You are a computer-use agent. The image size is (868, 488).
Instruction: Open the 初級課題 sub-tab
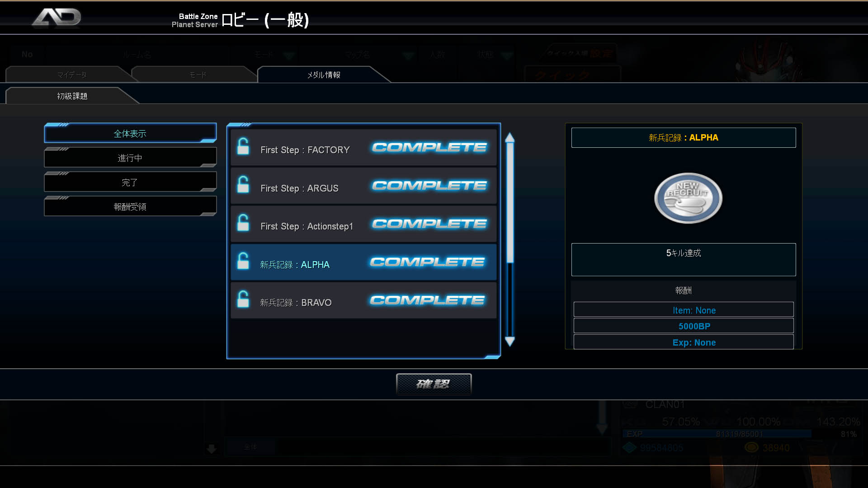tap(72, 96)
